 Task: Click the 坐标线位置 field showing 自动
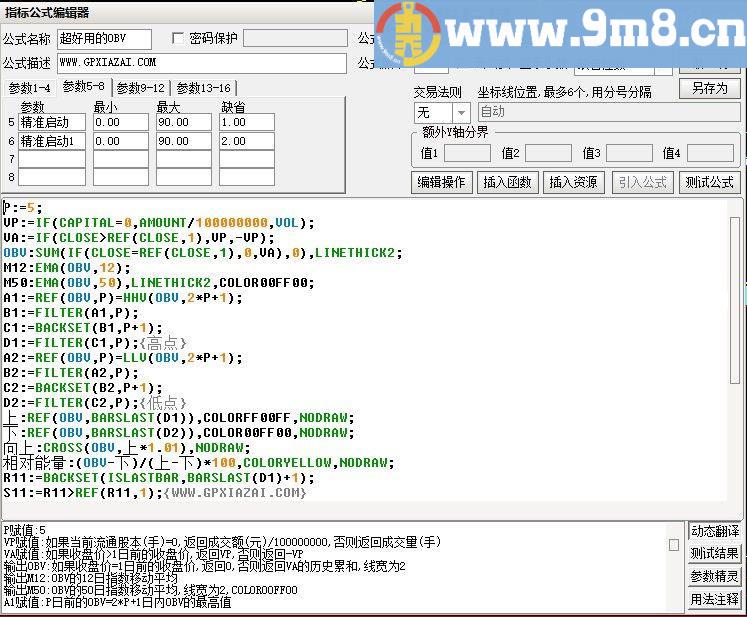point(609,112)
